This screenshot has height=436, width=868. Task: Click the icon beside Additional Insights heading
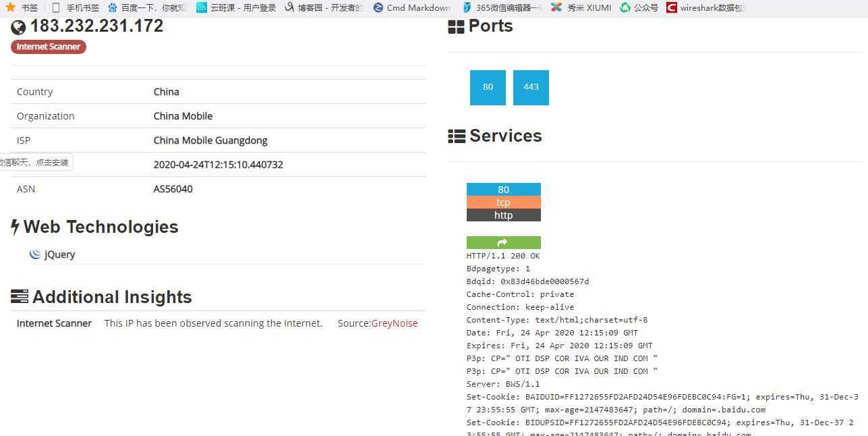pyautogui.click(x=20, y=297)
